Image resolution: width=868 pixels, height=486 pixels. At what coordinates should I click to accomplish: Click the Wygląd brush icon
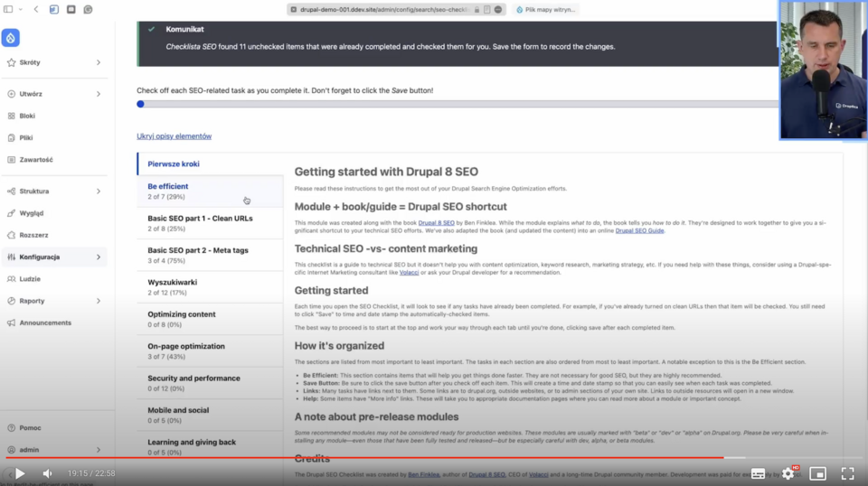click(x=11, y=213)
